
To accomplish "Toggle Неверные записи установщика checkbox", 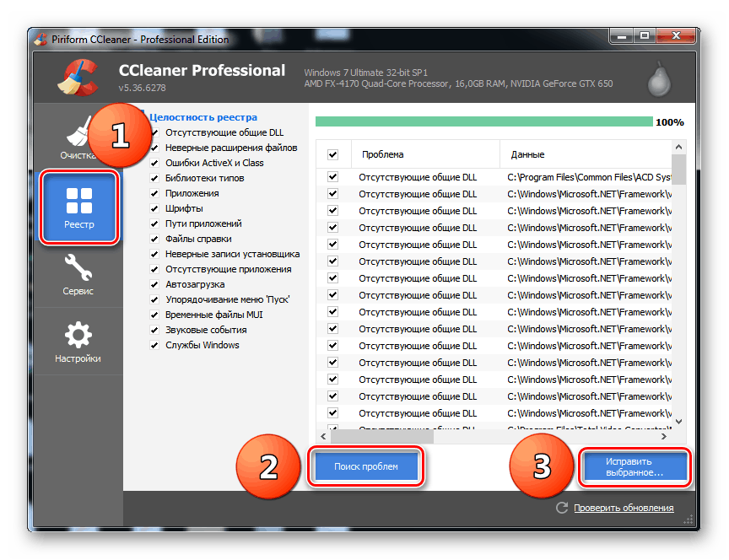I will 154,254.
